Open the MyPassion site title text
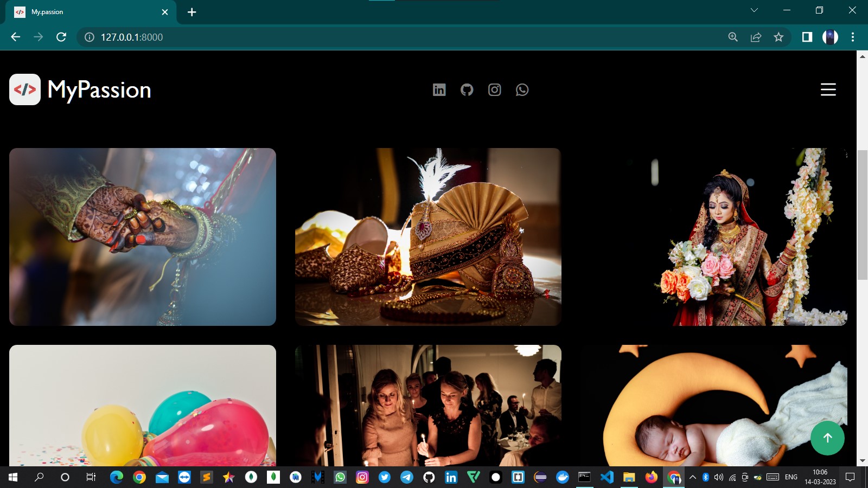Image resolution: width=868 pixels, height=488 pixels. [99, 90]
